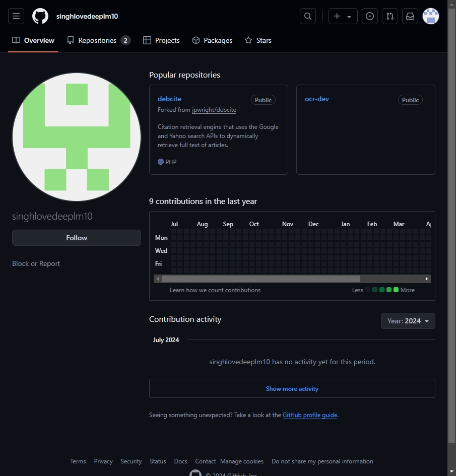Click Do not share my personal information
Screen dimensions: 456x476
coord(322,461)
